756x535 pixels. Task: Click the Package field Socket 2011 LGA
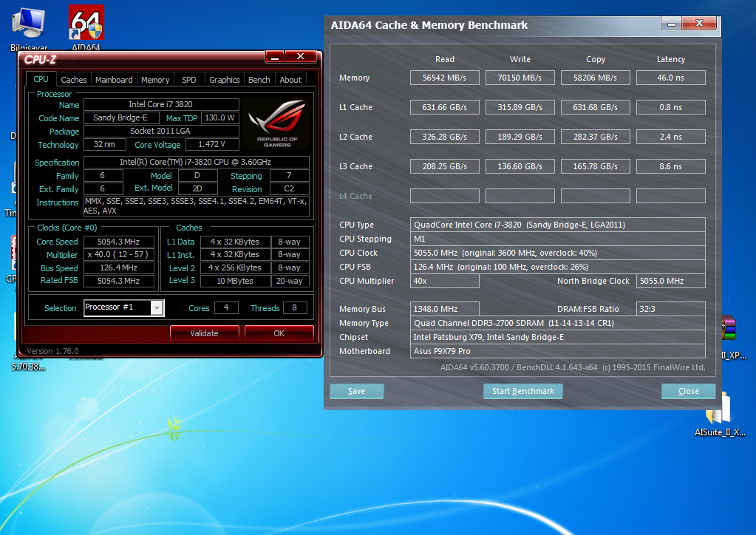point(161,131)
